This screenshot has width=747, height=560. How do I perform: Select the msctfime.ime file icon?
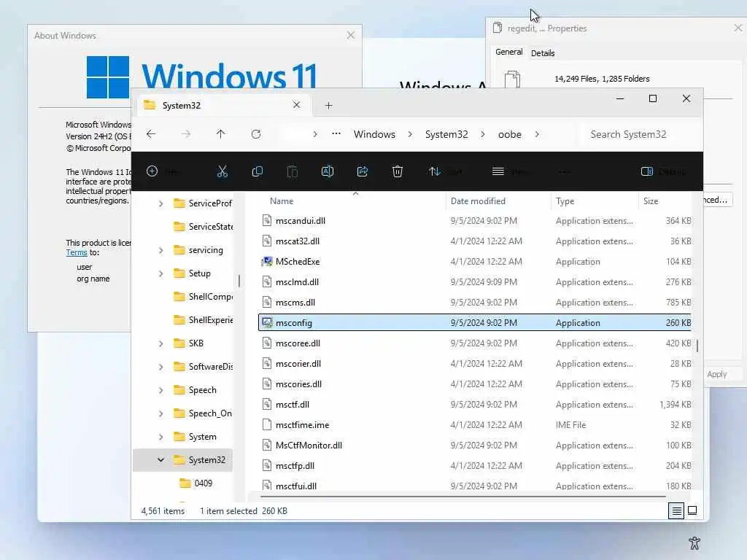point(267,425)
